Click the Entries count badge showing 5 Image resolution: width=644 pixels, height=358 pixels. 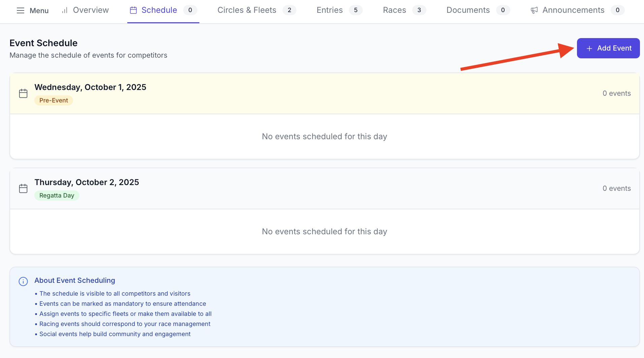(x=356, y=10)
